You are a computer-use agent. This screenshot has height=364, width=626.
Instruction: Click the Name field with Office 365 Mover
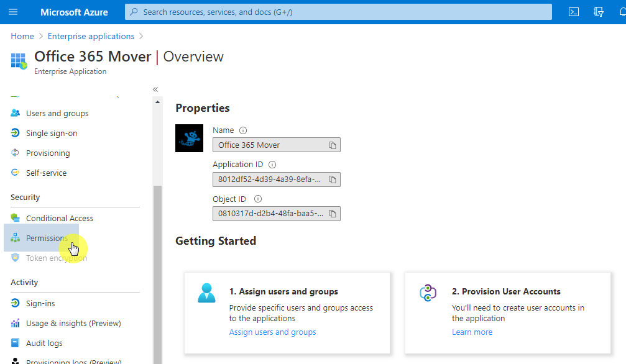pyautogui.click(x=276, y=145)
